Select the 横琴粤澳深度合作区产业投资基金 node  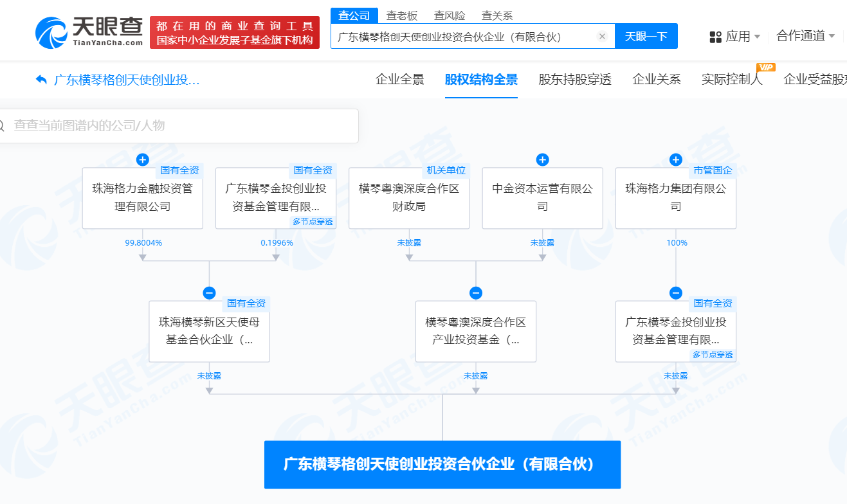click(x=476, y=331)
